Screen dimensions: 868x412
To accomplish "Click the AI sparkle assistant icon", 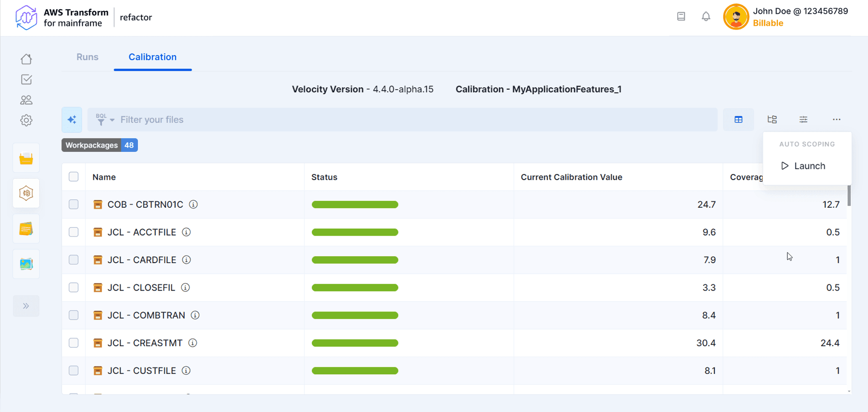I will point(72,120).
